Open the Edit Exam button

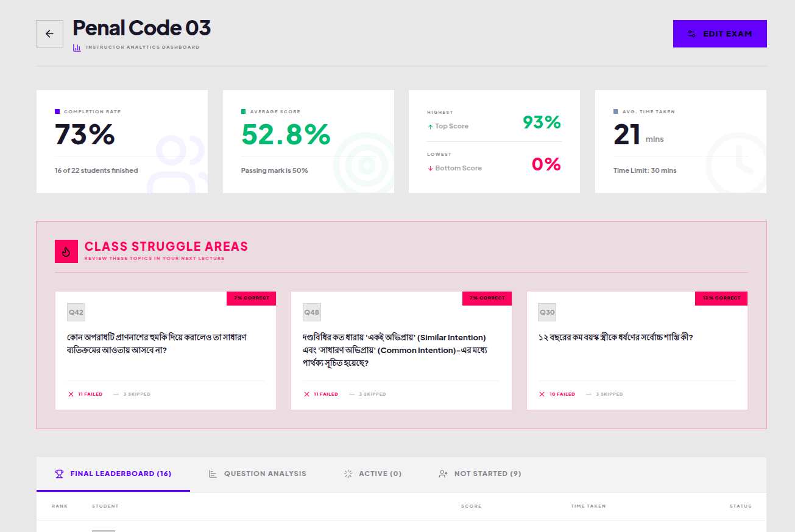click(x=720, y=33)
